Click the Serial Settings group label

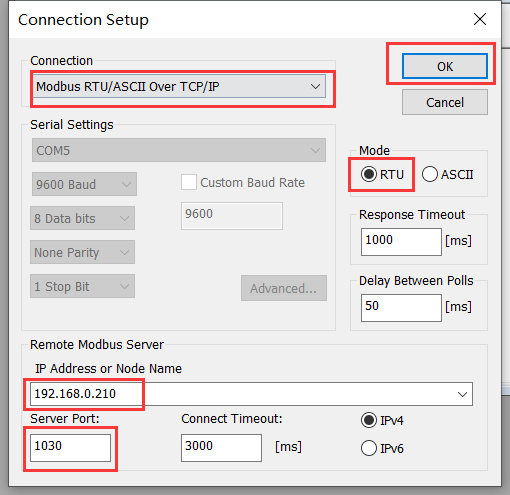[x=72, y=125]
